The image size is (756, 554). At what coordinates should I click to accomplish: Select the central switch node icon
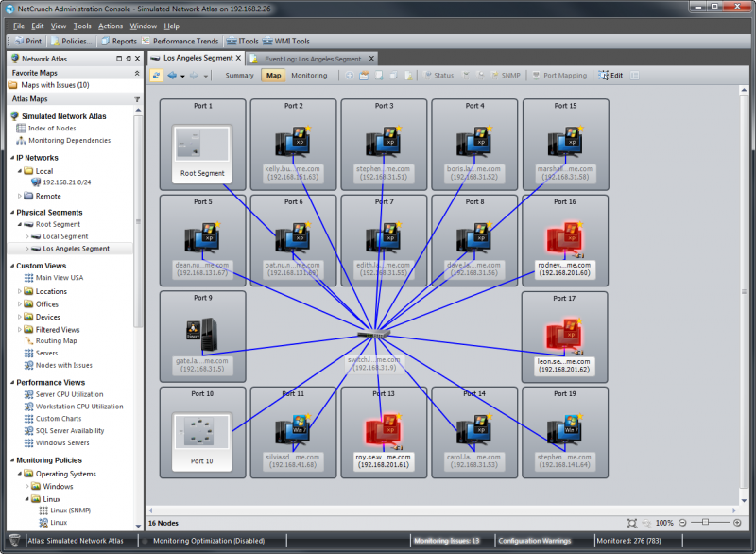pyautogui.click(x=373, y=334)
